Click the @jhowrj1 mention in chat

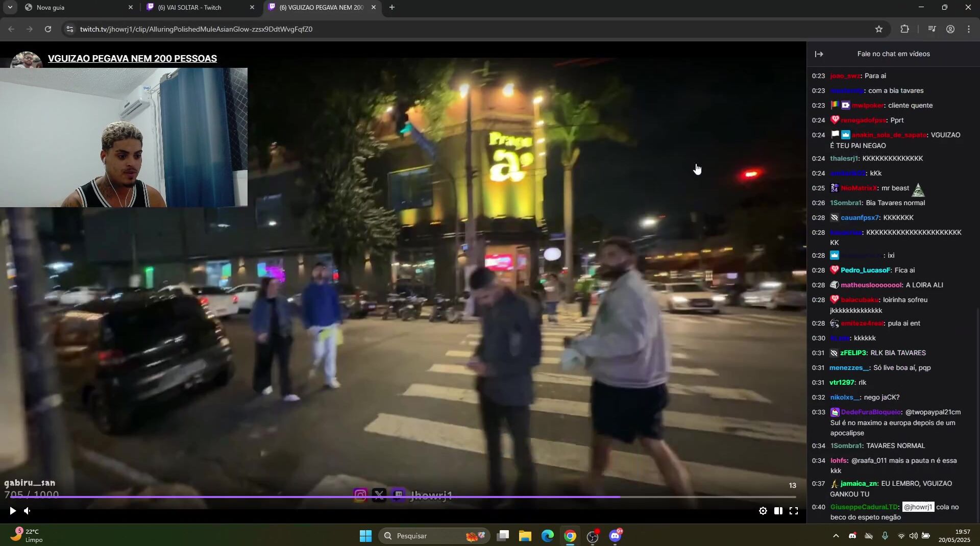pyautogui.click(x=918, y=507)
